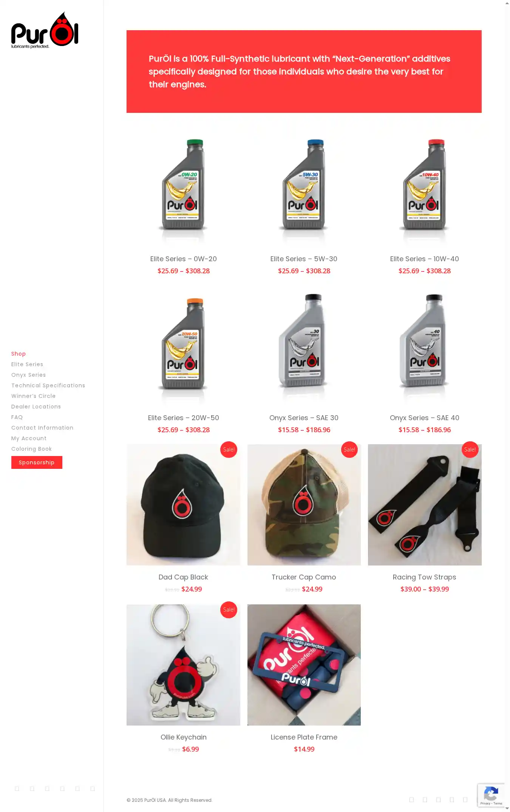
Task: Click Sale badge on Dad Cap Black
Action: tap(229, 449)
